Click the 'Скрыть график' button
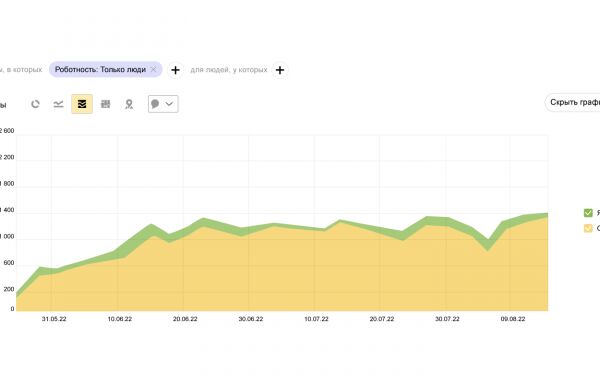Screen dimensions: 600x384 click(x=573, y=103)
